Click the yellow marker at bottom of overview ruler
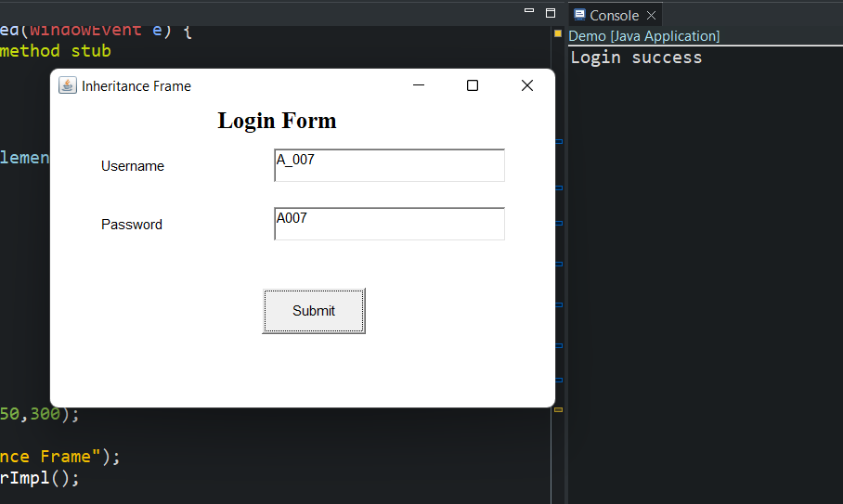Viewport: 843px width, 504px height. pyautogui.click(x=558, y=410)
